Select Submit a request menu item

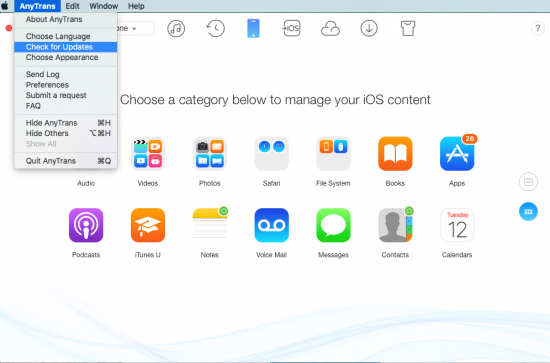coord(66,95)
